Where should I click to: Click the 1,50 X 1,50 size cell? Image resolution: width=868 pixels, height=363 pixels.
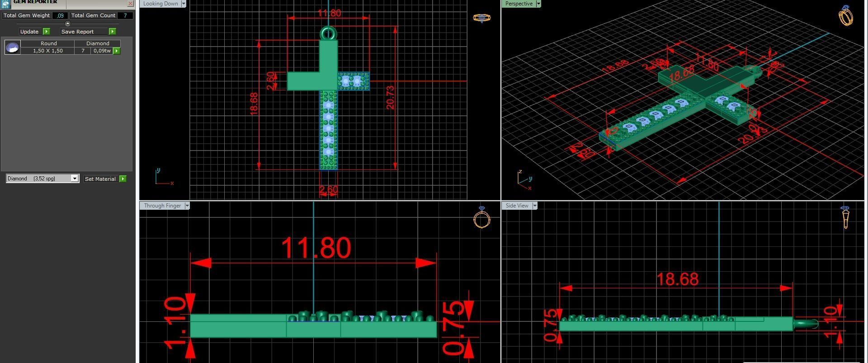47,51
